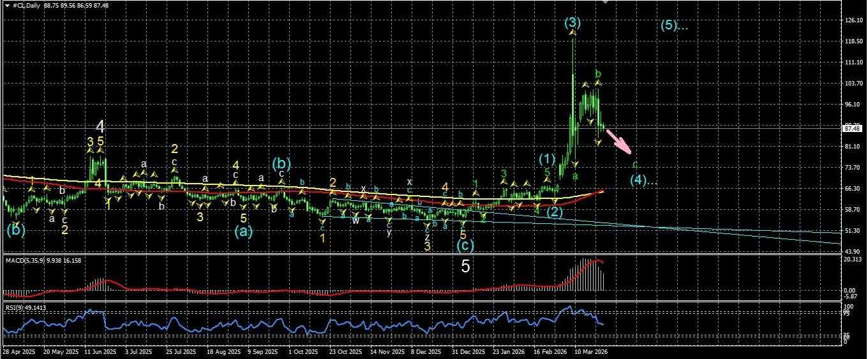Select the cyan (3) wave label at the peak
Viewport: 868px width, 359px height.
572,24
